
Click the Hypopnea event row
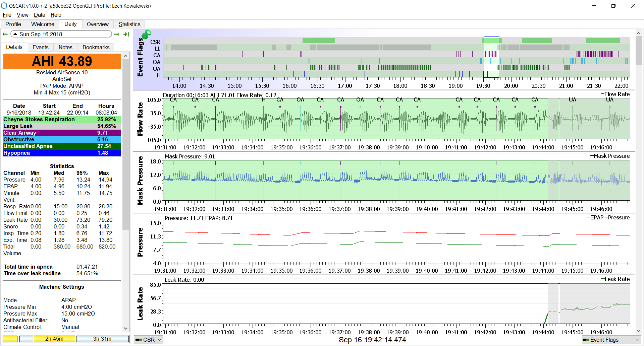[x=62, y=153]
